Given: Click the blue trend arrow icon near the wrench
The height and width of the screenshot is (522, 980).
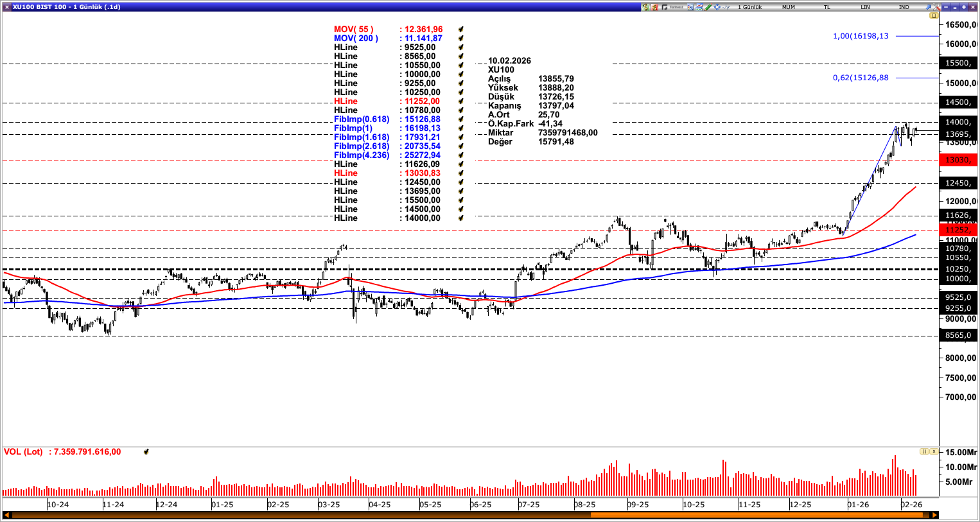Looking at the screenshot, I should click(927, 6).
